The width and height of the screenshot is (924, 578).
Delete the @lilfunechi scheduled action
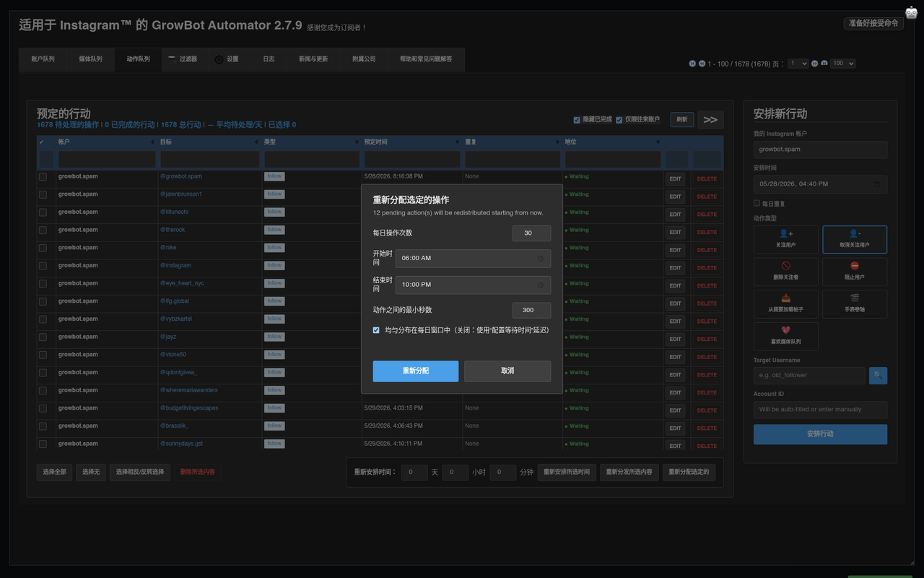[707, 215]
